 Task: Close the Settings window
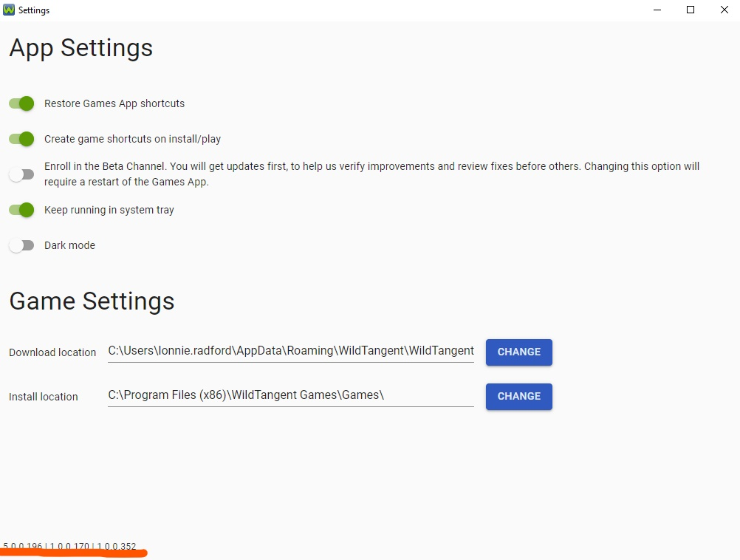[x=724, y=10]
